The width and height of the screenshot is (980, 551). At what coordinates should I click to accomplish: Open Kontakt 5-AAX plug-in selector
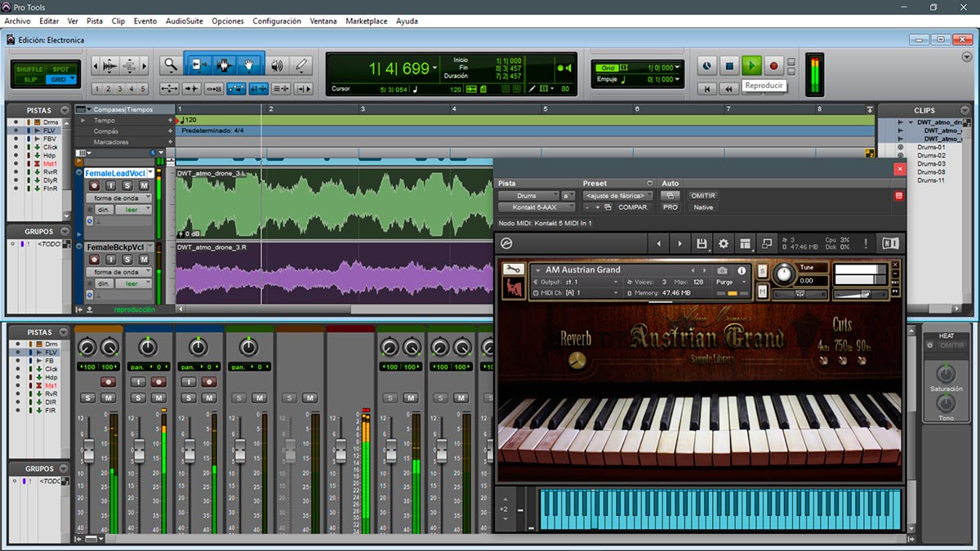[x=537, y=207]
